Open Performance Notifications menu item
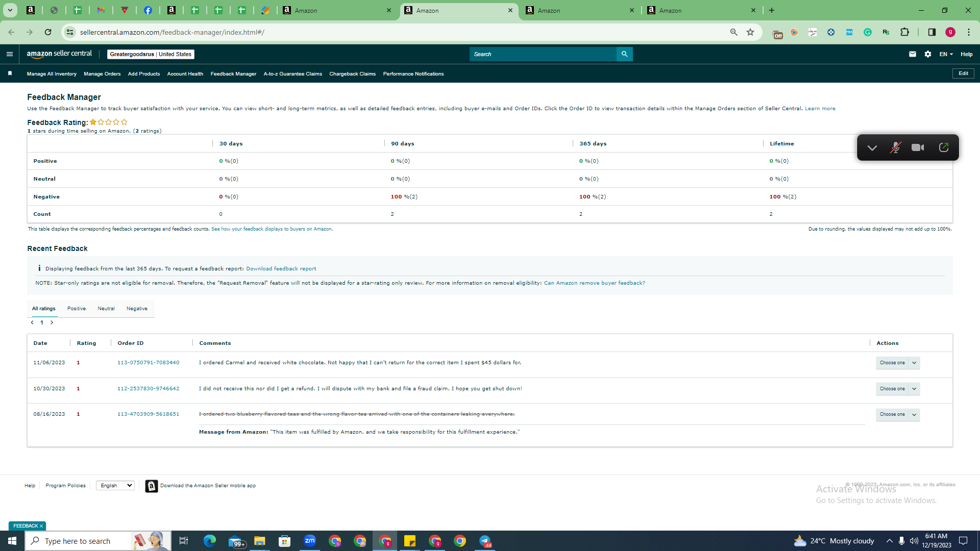The image size is (980, 551). [413, 74]
